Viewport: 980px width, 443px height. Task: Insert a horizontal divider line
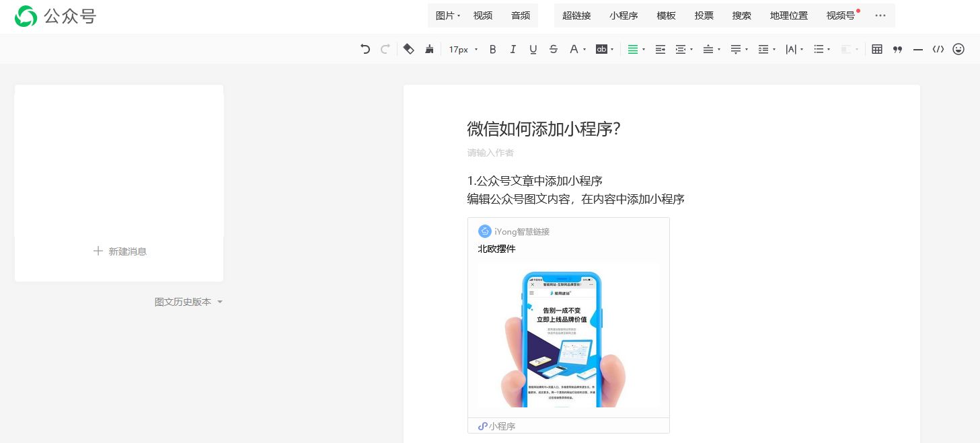tap(917, 48)
